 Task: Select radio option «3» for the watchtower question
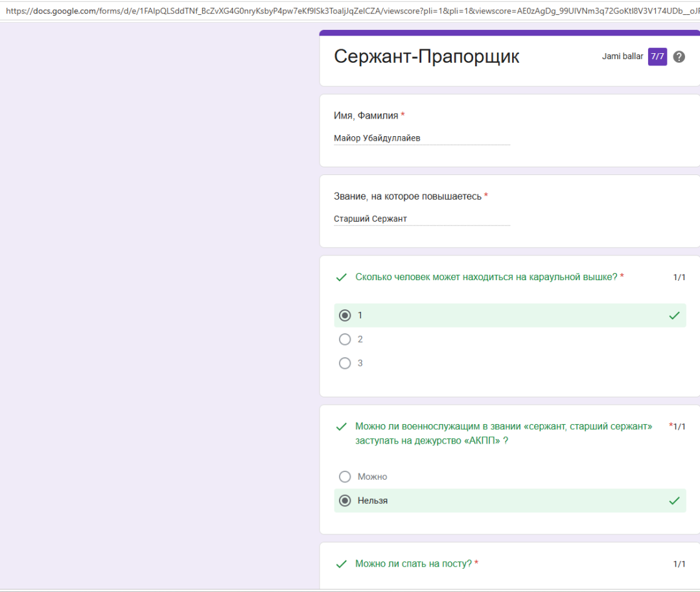point(345,363)
